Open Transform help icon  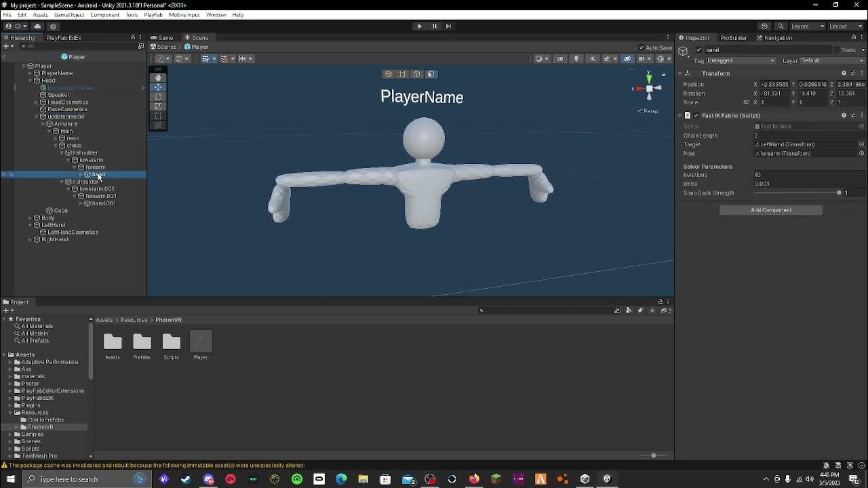(x=844, y=73)
